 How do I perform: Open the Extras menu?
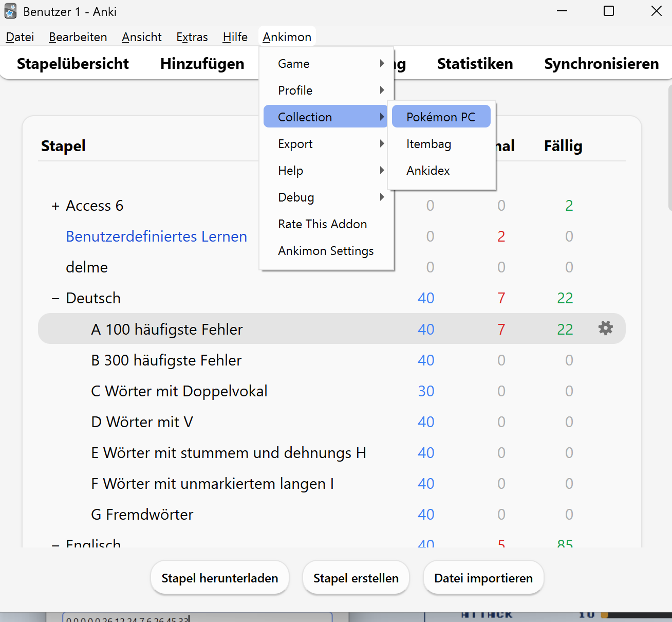[192, 37]
